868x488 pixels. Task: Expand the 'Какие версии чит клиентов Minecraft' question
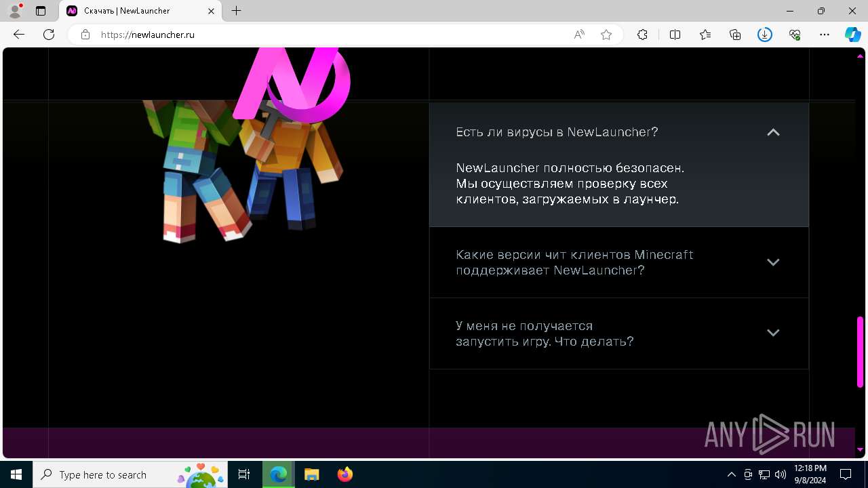pos(773,262)
